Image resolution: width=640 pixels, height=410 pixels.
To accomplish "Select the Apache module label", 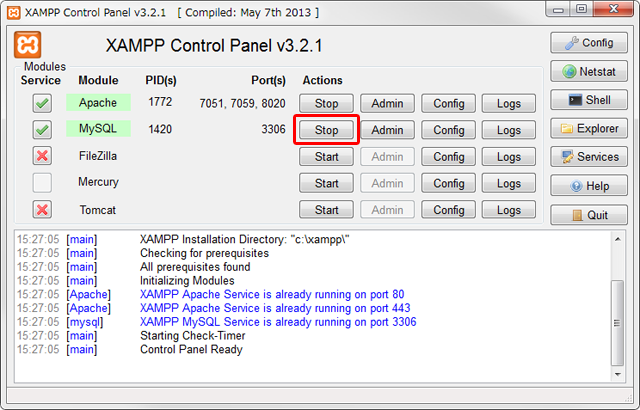I will (x=98, y=102).
